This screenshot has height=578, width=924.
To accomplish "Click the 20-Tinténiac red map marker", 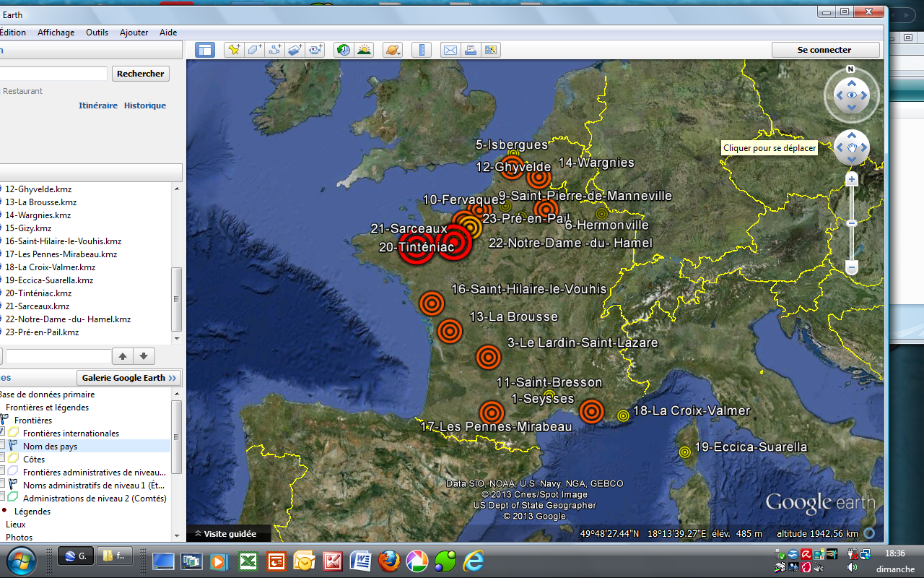I will 417,247.
